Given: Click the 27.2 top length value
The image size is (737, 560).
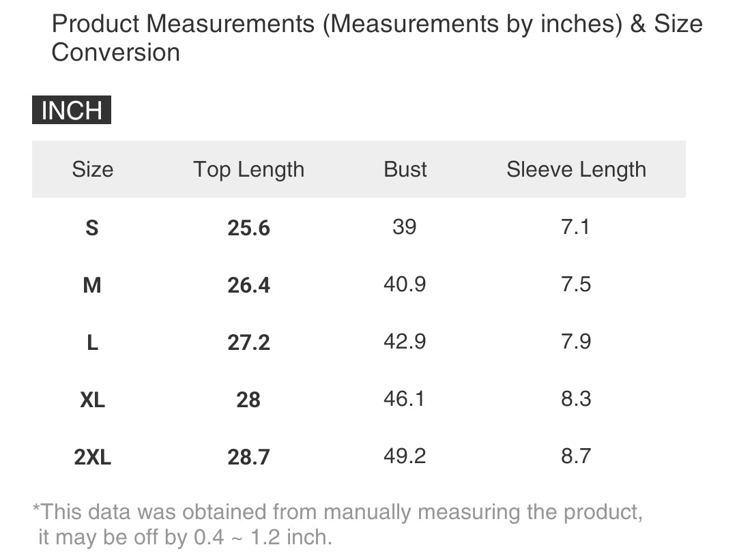Looking at the screenshot, I should coord(248,342).
